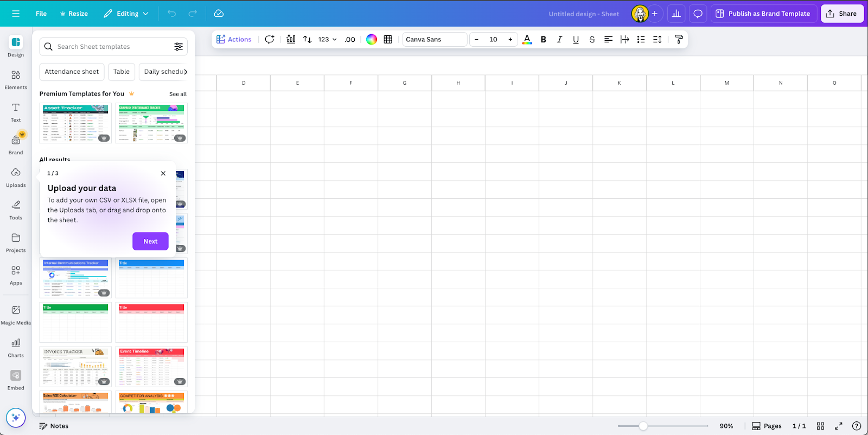Open the insights chart icon
This screenshot has width=868, height=435.
pyautogui.click(x=676, y=14)
